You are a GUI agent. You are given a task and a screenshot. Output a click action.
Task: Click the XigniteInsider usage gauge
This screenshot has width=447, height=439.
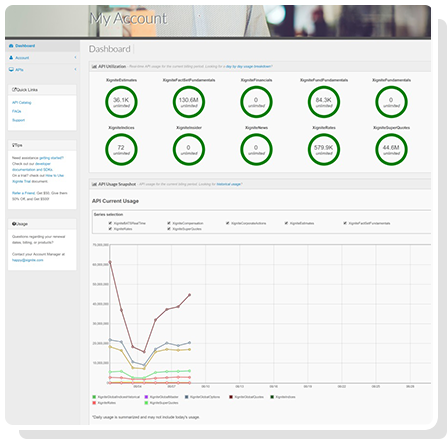(x=189, y=149)
